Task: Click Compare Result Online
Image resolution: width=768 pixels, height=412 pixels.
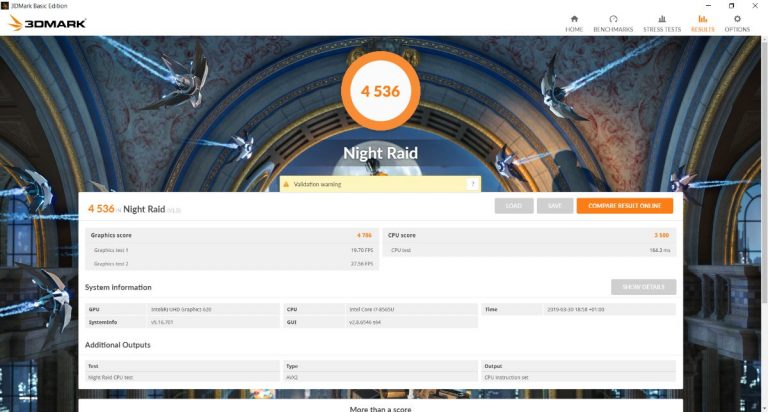Action: 624,206
